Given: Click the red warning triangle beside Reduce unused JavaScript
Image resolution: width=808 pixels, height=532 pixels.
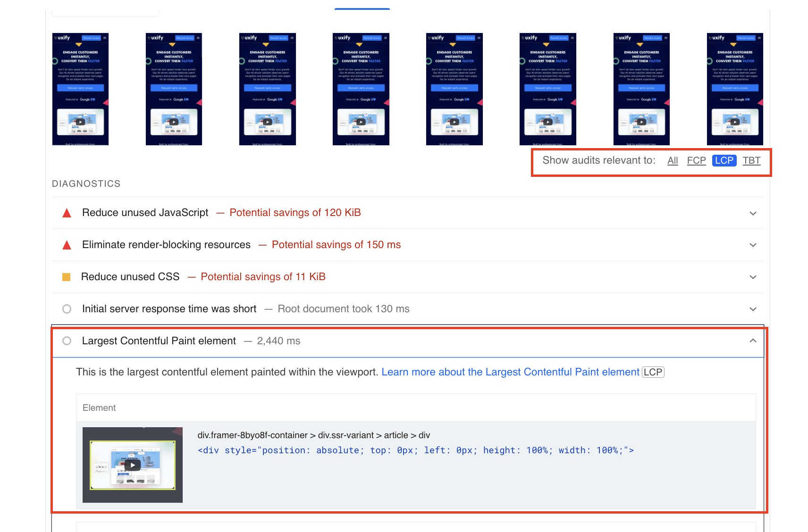Looking at the screenshot, I should 67,213.
